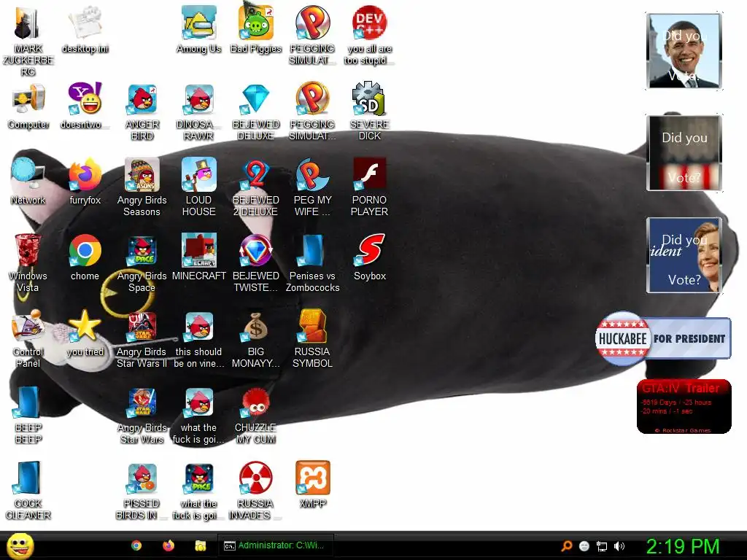747x560 pixels.
Task: Launch the Bad Piggies shortcut
Action: (256, 23)
